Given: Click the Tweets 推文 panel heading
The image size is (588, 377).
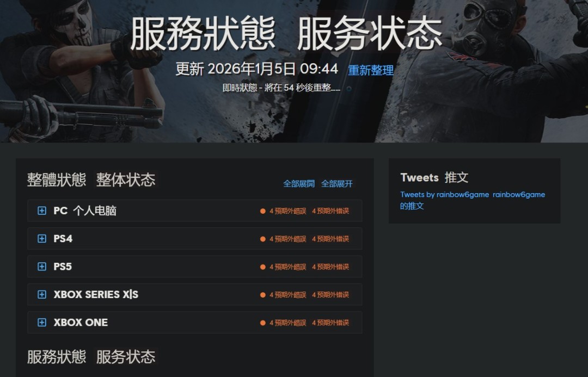Looking at the screenshot, I should 434,177.
